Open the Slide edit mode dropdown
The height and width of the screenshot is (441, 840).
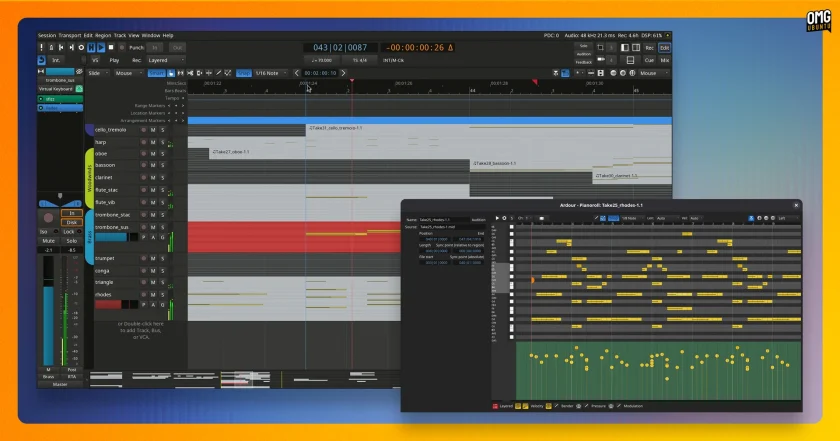[x=98, y=73]
